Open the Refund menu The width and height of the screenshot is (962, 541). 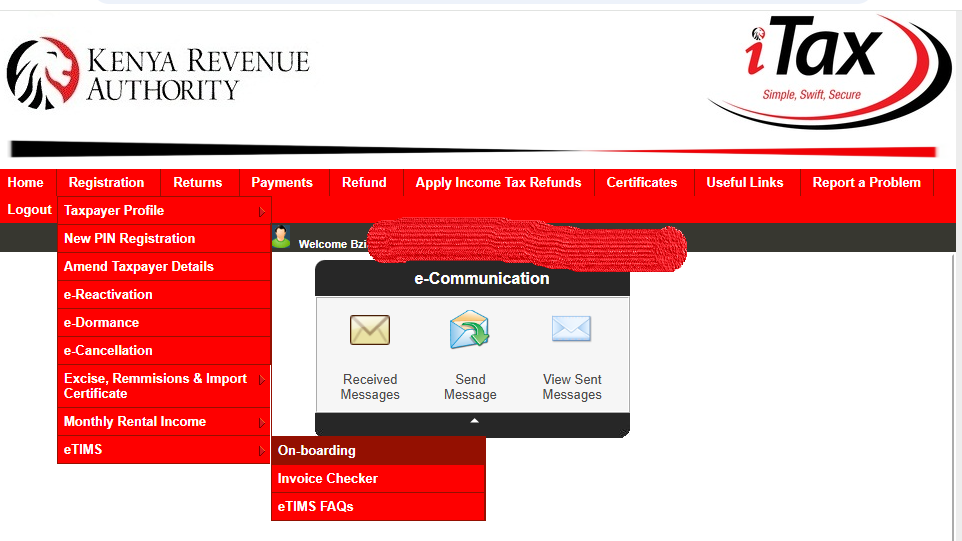(364, 183)
